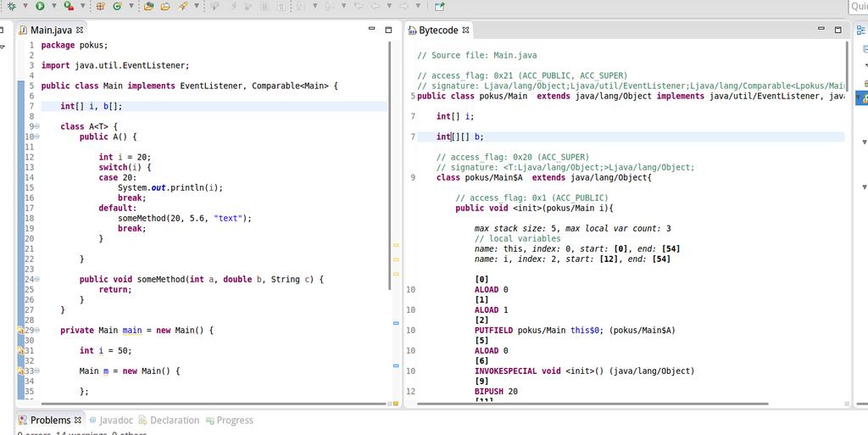Click 'BIPUSH 20' instruction in Bytecode
The width and height of the screenshot is (868, 435).
tap(496, 392)
